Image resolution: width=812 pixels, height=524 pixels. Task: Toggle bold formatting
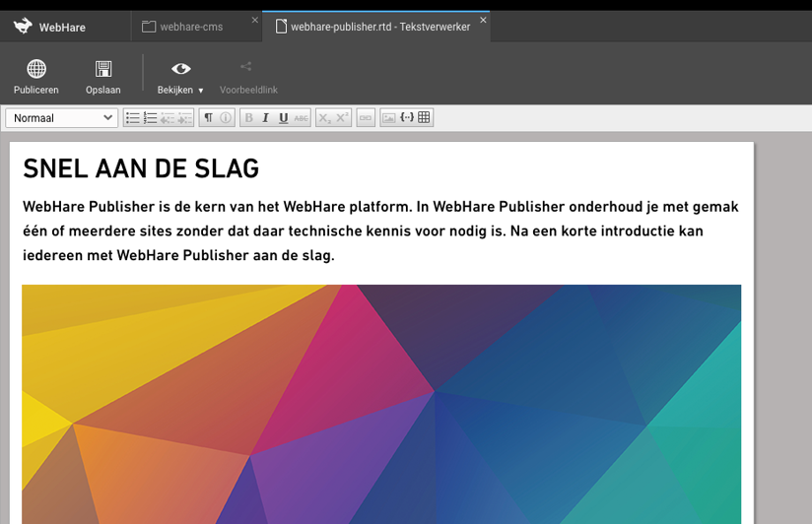pyautogui.click(x=248, y=118)
